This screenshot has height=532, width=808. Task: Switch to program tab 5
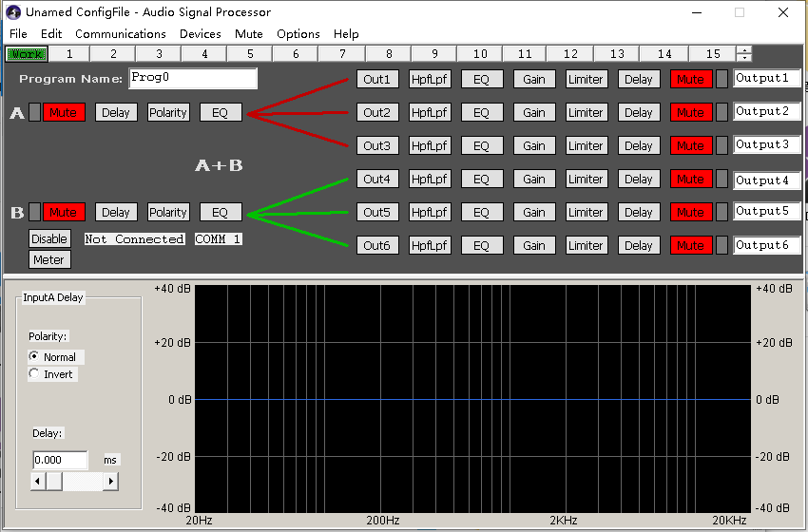[x=250, y=53]
